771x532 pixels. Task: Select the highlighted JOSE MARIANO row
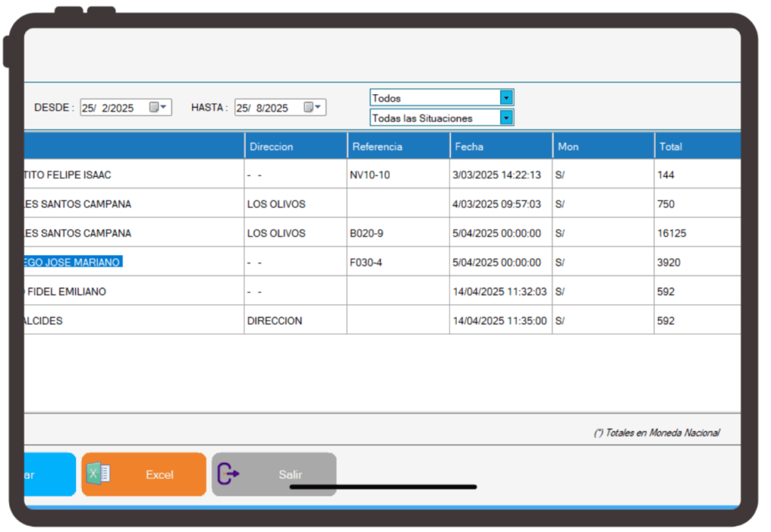click(x=73, y=262)
